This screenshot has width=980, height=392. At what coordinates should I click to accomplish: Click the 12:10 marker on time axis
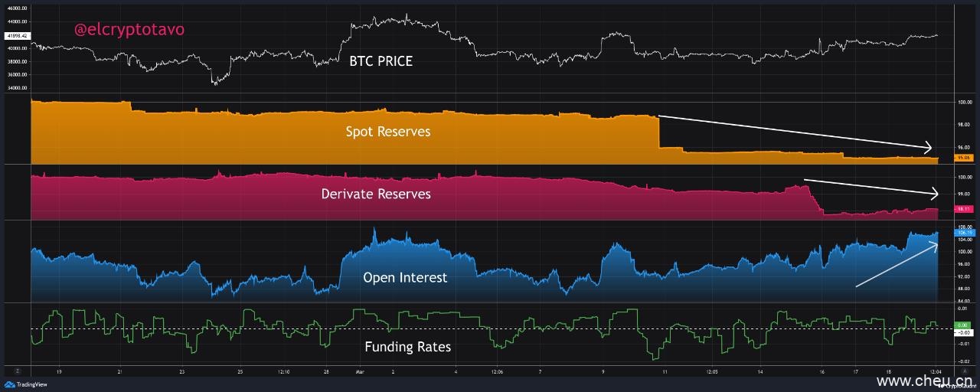coord(283,371)
